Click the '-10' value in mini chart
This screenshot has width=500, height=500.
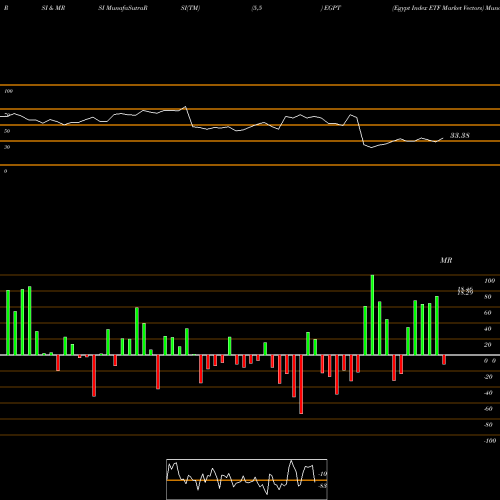323,474
